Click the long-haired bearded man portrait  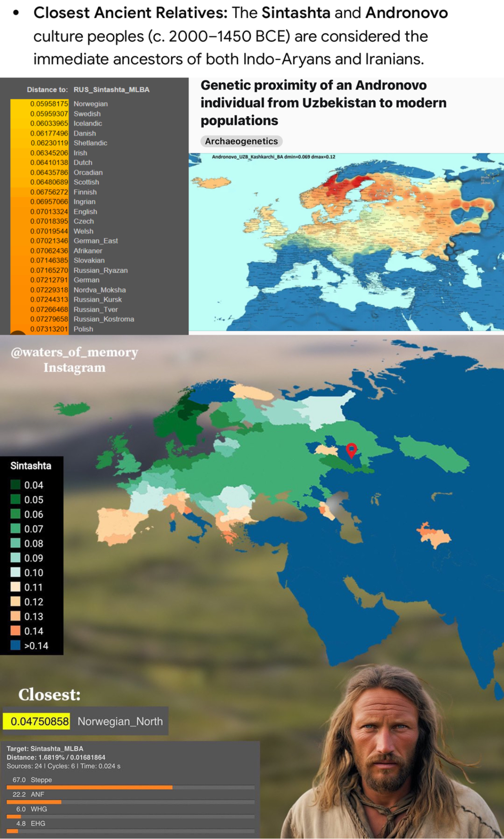(x=393, y=752)
